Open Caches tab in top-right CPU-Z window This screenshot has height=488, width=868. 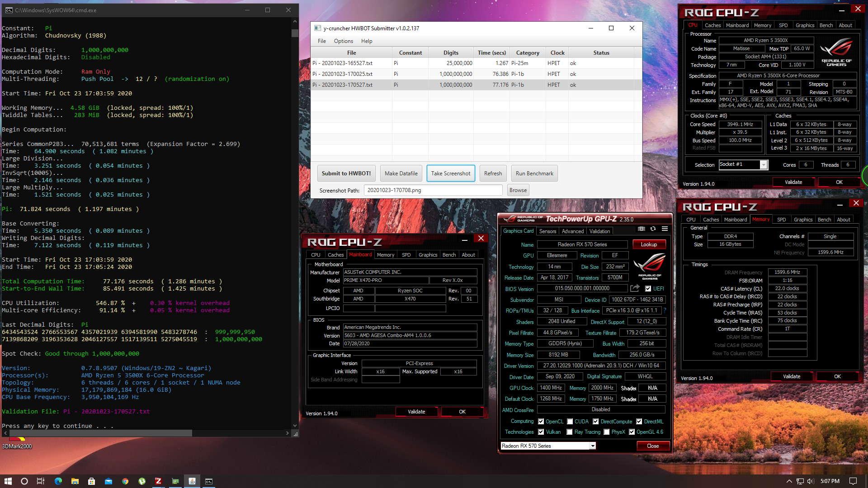click(712, 25)
